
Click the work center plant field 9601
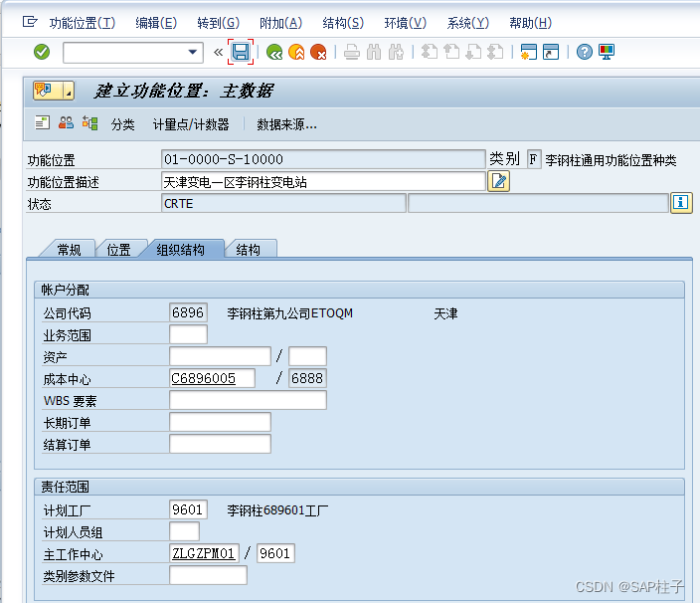pyautogui.click(x=275, y=553)
